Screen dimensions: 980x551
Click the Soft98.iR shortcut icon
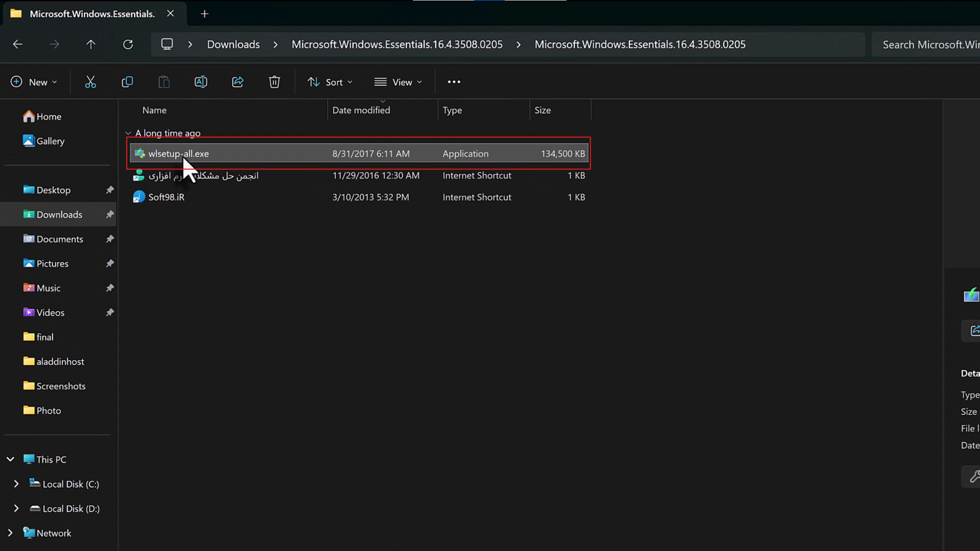[139, 197]
